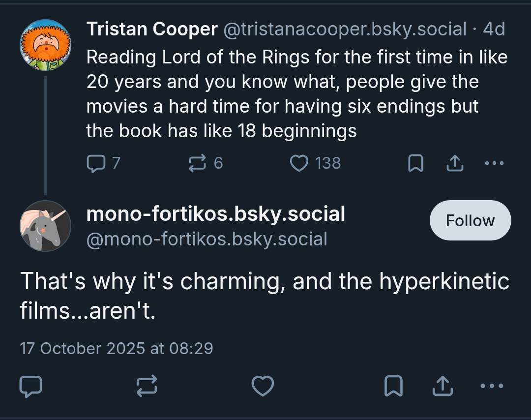
Task: Visit @tristanacooper.bsky.social handle
Action: [x=345, y=29]
